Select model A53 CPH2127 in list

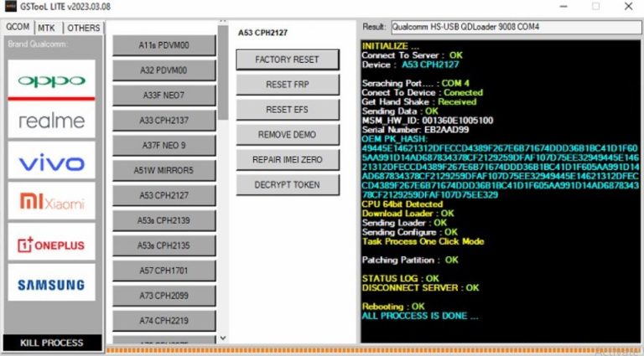coord(164,195)
